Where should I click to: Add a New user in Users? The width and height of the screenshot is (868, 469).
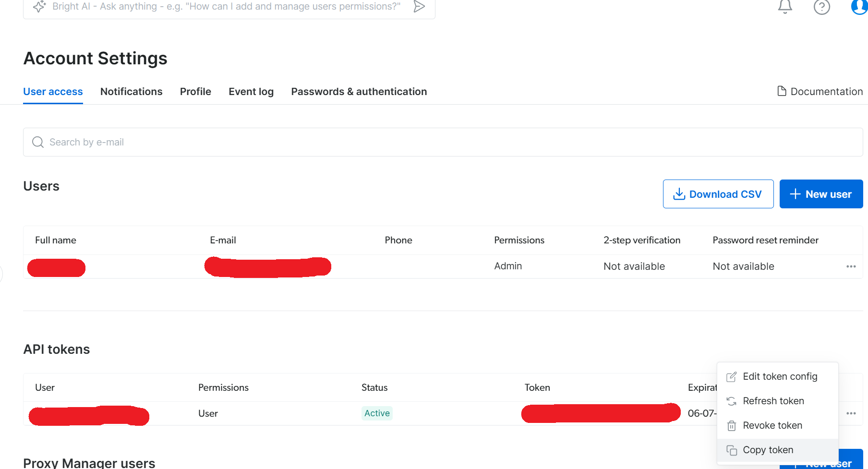click(821, 194)
